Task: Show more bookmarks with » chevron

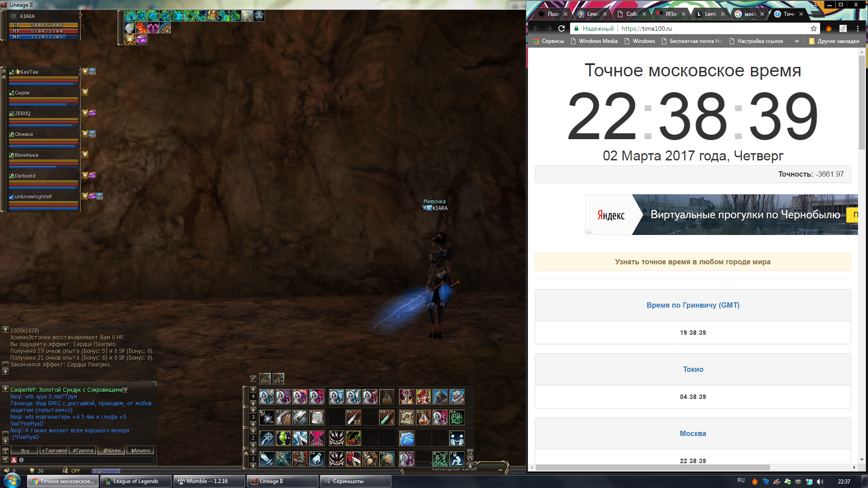Action: pyautogui.click(x=797, y=41)
